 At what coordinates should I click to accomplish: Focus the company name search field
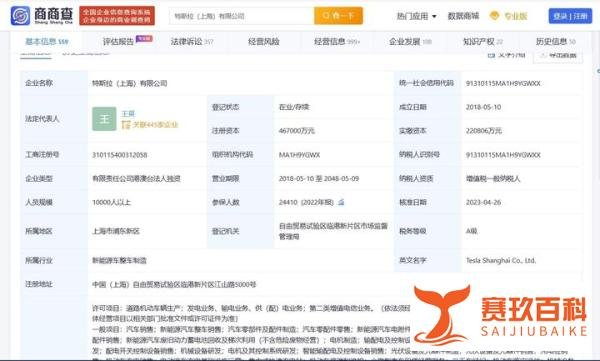pos(242,16)
